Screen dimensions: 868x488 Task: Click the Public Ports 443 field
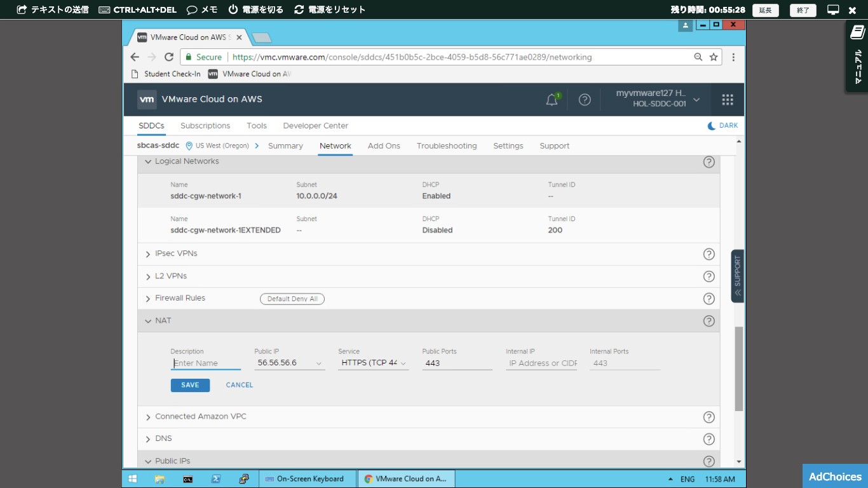point(458,363)
